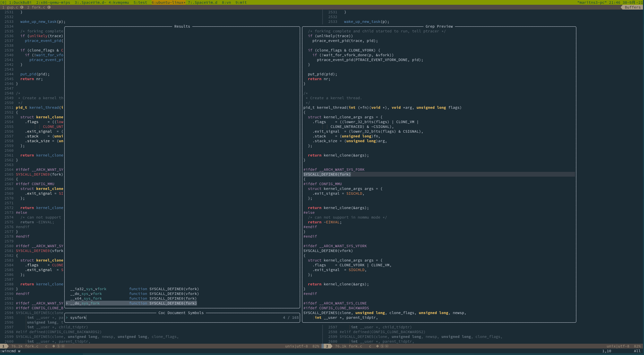Click line number 2551 in left gutter

coord(9,108)
